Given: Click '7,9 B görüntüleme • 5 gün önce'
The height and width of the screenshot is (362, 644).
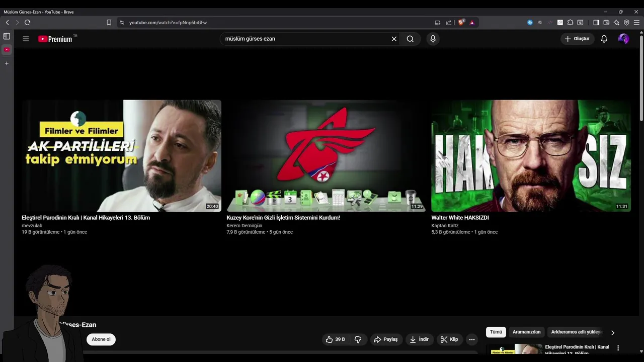Looking at the screenshot, I should click(260, 232).
